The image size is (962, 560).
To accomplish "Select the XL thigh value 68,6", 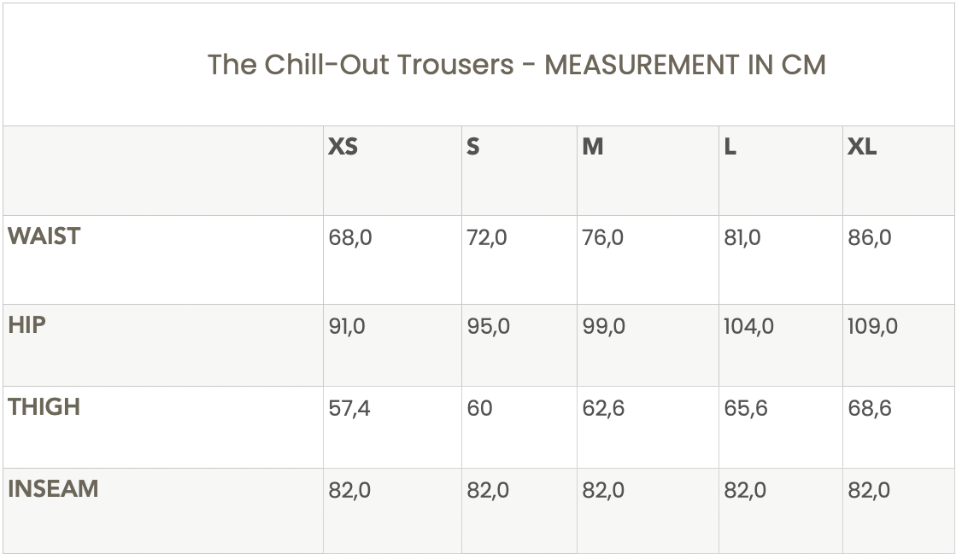I will 869,408.
